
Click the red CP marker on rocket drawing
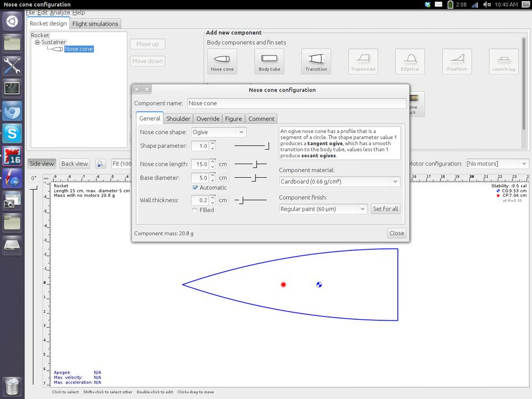[x=283, y=285]
